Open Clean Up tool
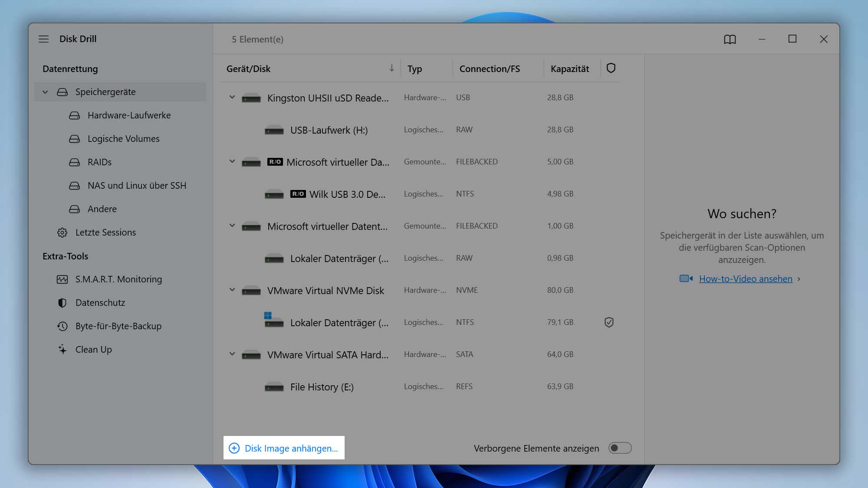Viewport: 868px width, 488px height. click(x=94, y=350)
